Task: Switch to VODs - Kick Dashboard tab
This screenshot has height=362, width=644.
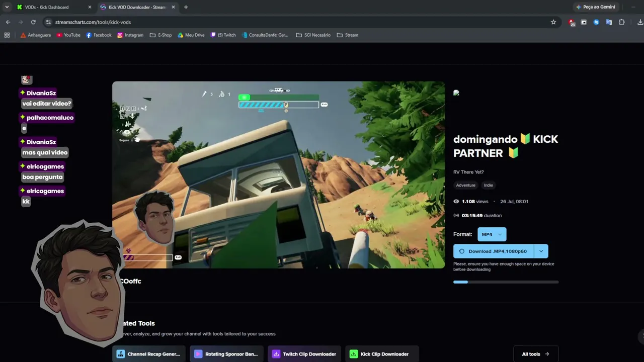Action: point(54,7)
